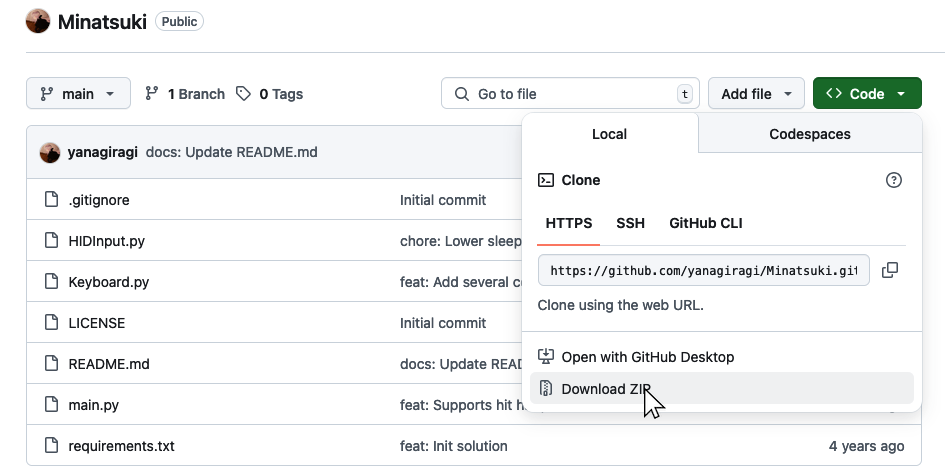Click the zip file icon beside Download ZIP

546,388
